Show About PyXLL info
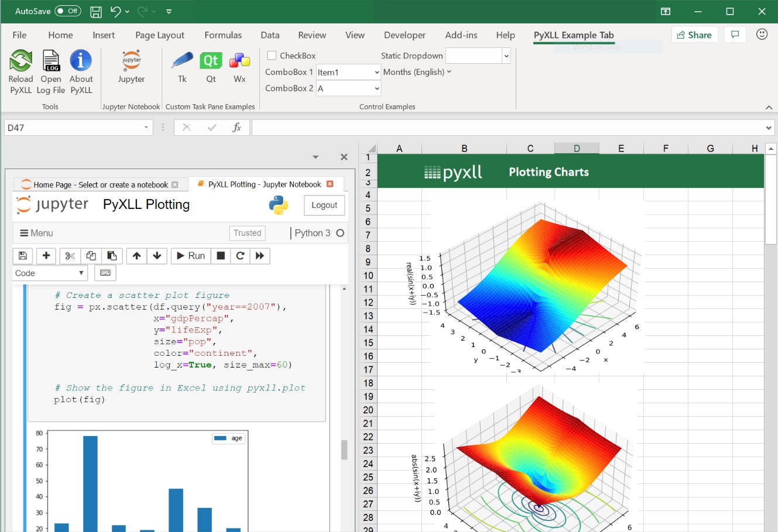Viewport: 778px width, 532px height. pyautogui.click(x=81, y=72)
